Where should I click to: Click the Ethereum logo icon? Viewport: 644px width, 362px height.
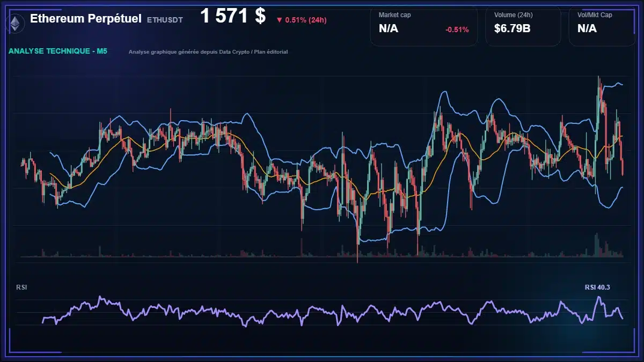tap(16, 23)
